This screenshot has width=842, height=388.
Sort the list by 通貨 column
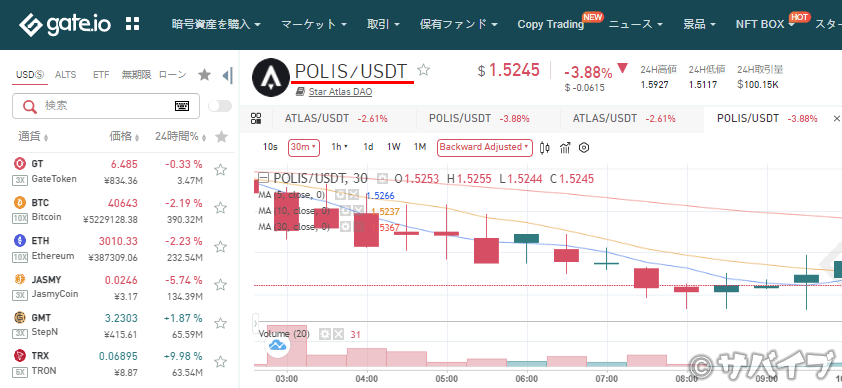[x=33, y=137]
